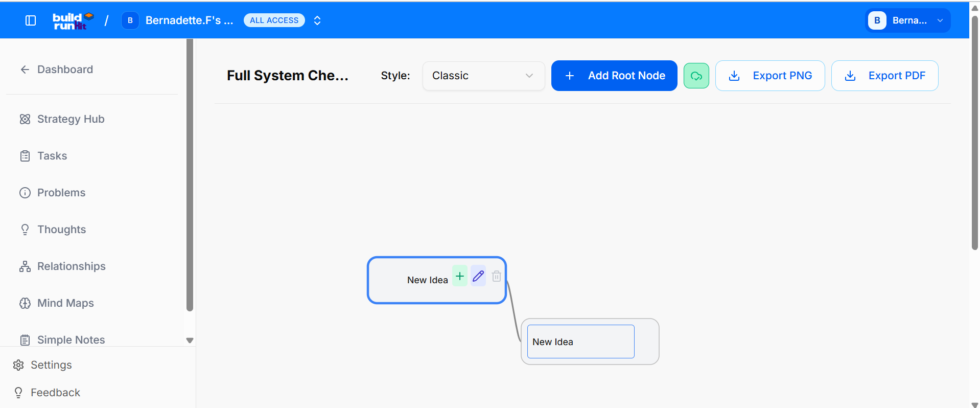980x408 pixels.
Task: Click the Dashboard back arrow icon
Action: coord(25,70)
